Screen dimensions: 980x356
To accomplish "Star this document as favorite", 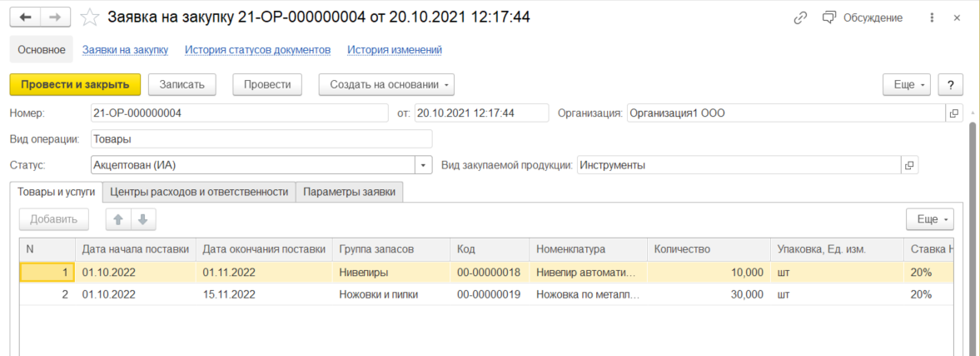I will 89,18.
